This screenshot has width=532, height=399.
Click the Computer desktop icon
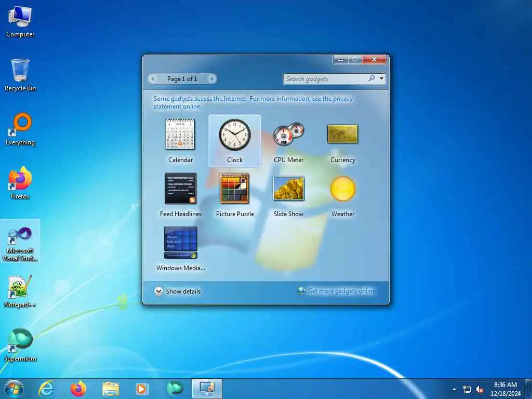click(x=20, y=22)
